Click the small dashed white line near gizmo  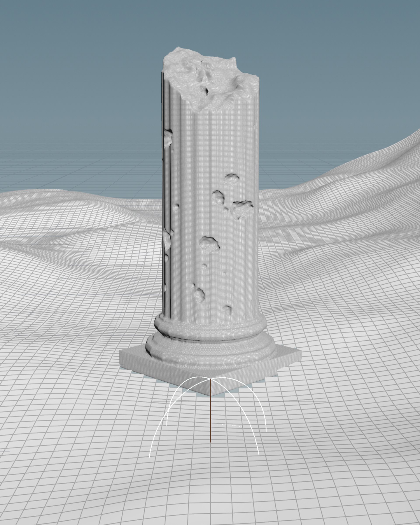[x=230, y=425]
